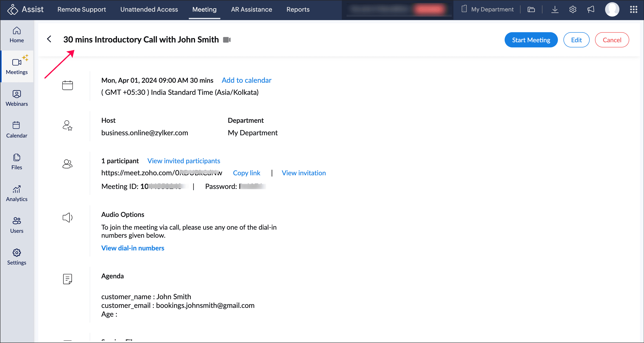Click the red Cancel button
The height and width of the screenshot is (343, 644).
click(612, 40)
